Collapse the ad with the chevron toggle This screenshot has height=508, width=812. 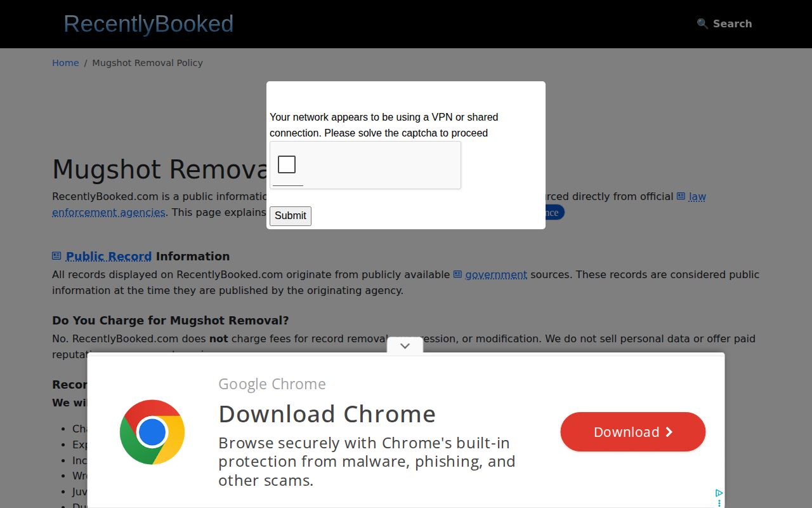tap(405, 345)
